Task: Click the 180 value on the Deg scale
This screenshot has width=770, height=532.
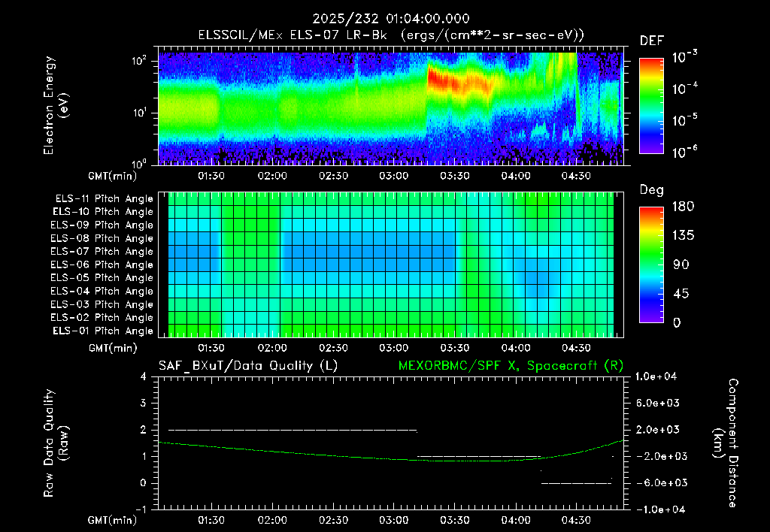Action: pyautogui.click(x=683, y=207)
